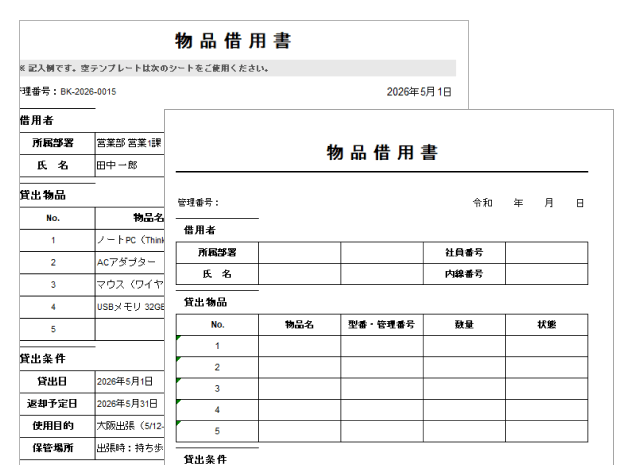
Task: Click the 内線番号 label
Action: click(464, 274)
